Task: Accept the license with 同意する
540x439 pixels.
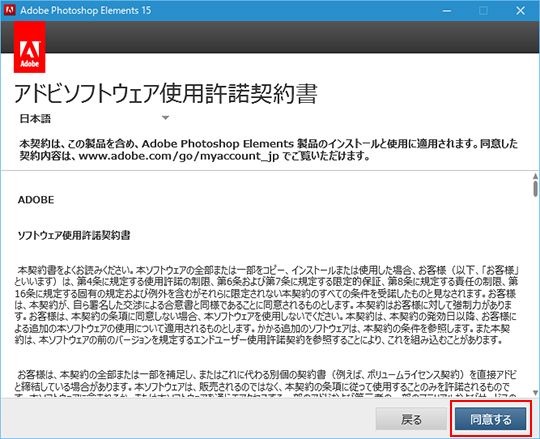Action: (x=491, y=419)
